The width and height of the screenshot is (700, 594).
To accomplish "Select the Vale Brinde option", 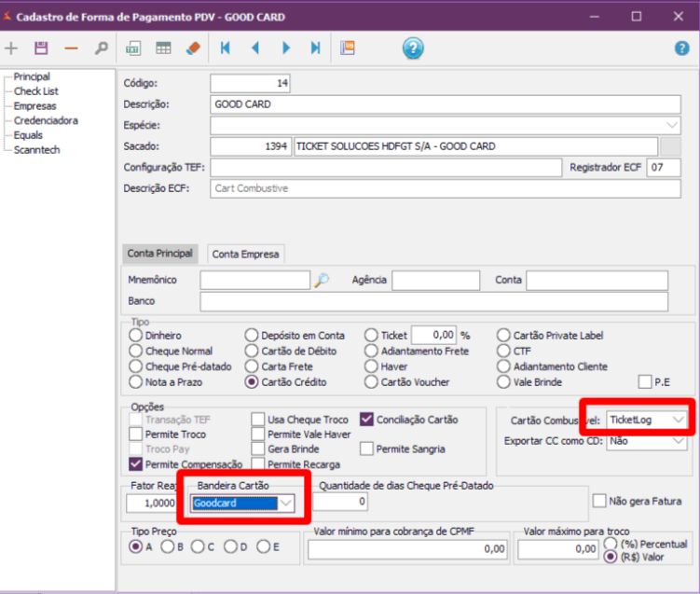I will [x=503, y=382].
